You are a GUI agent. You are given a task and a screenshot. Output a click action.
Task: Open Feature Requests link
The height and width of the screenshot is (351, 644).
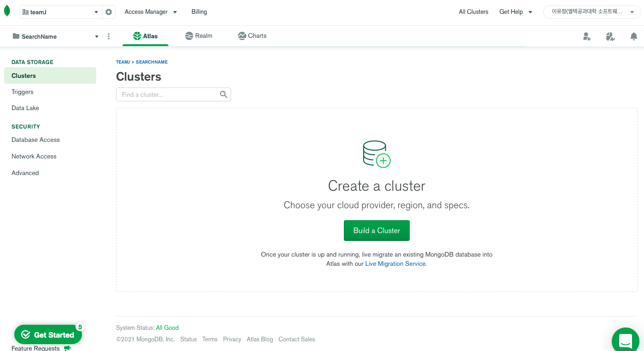tap(36, 348)
